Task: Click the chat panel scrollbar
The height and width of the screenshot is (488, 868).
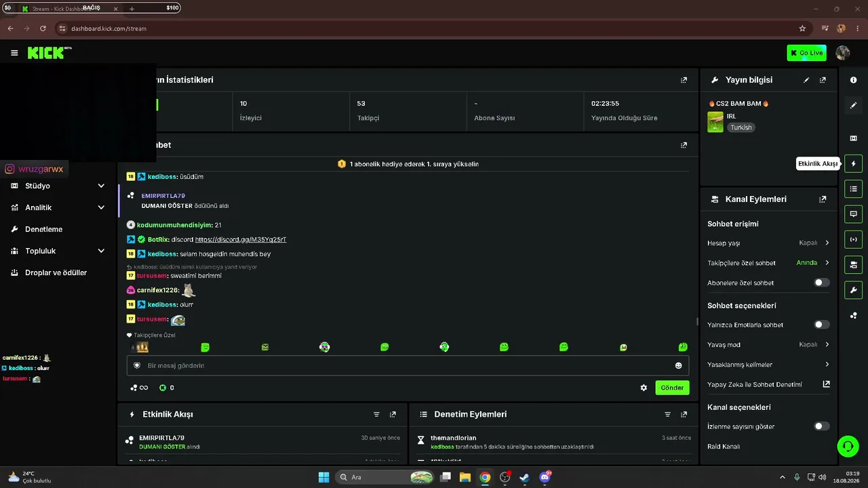Action: 696,322
